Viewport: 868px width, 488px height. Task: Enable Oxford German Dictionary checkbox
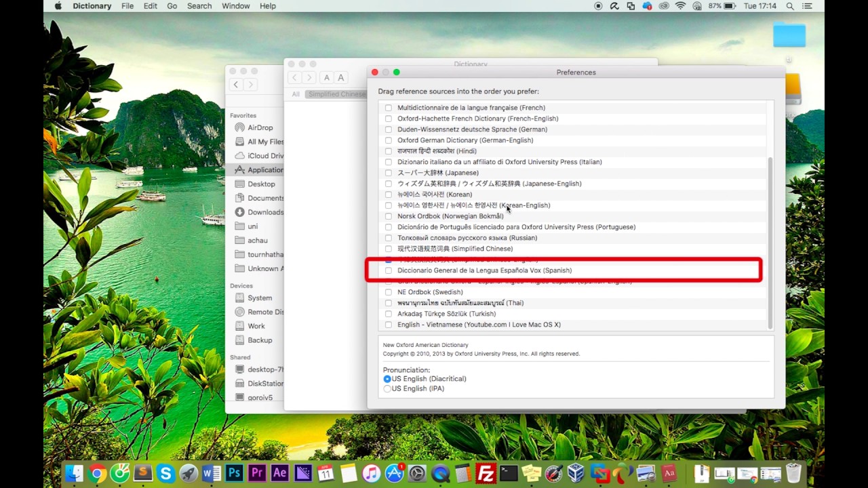pos(389,140)
